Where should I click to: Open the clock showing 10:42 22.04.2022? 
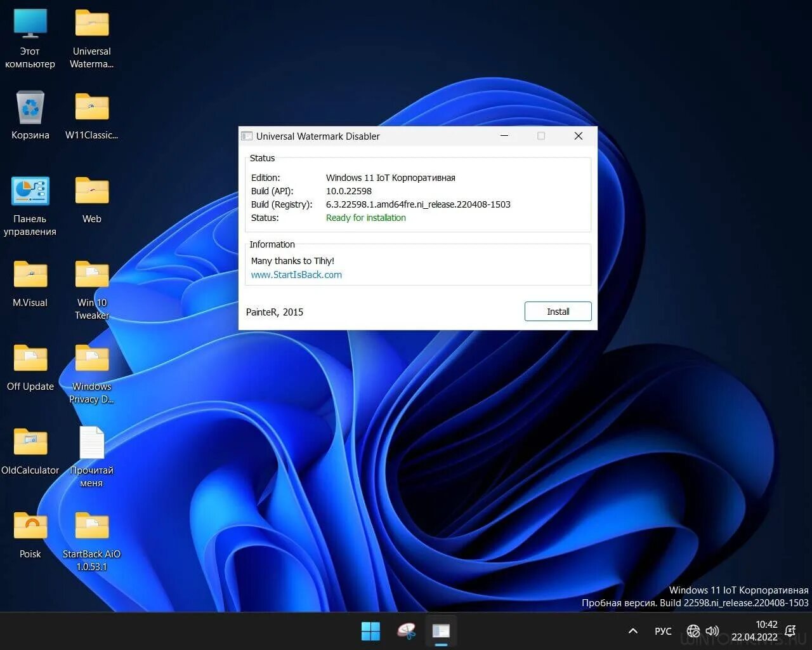click(x=754, y=631)
